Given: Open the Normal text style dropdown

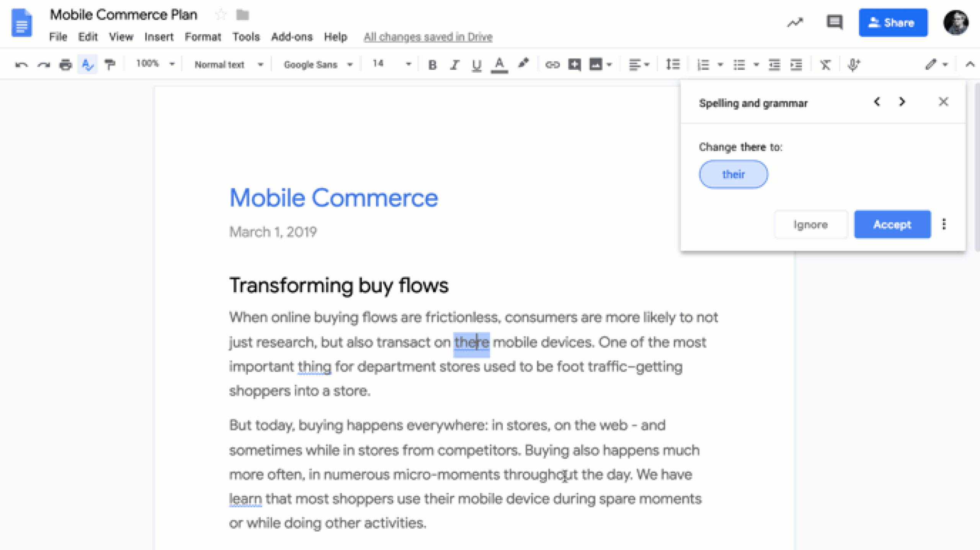Looking at the screenshot, I should [229, 65].
